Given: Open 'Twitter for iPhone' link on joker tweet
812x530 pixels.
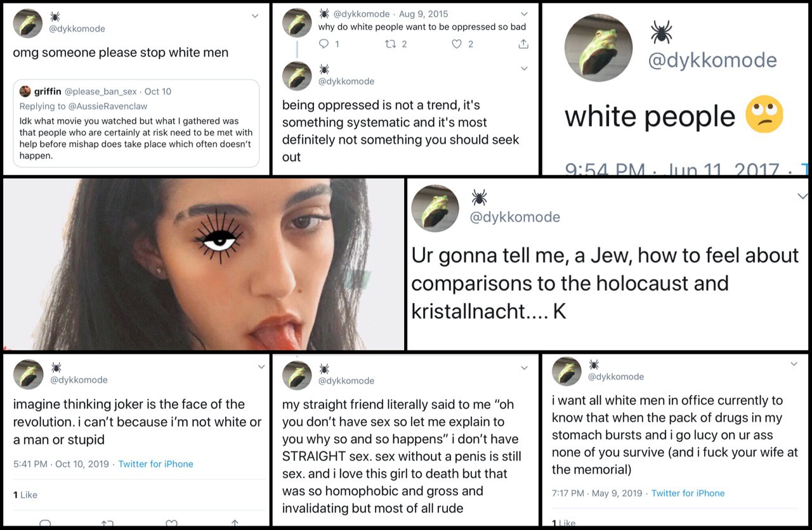Looking at the screenshot, I should pos(155,464).
